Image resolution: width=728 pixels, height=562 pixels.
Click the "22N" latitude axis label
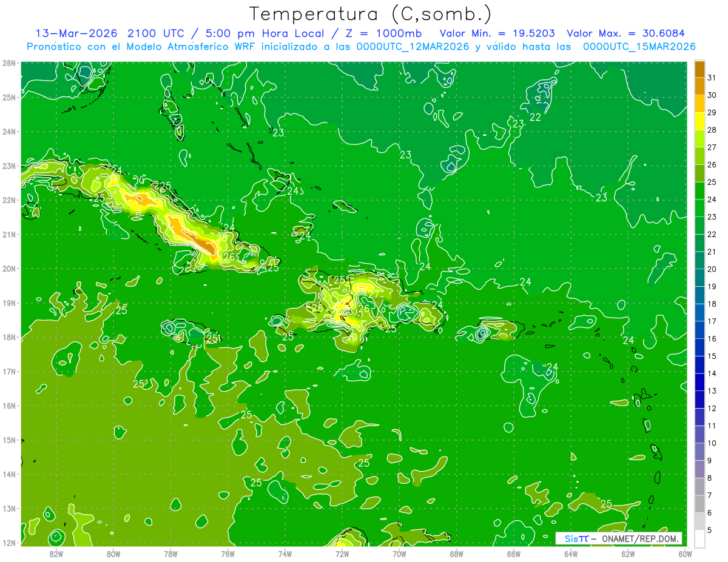point(9,200)
